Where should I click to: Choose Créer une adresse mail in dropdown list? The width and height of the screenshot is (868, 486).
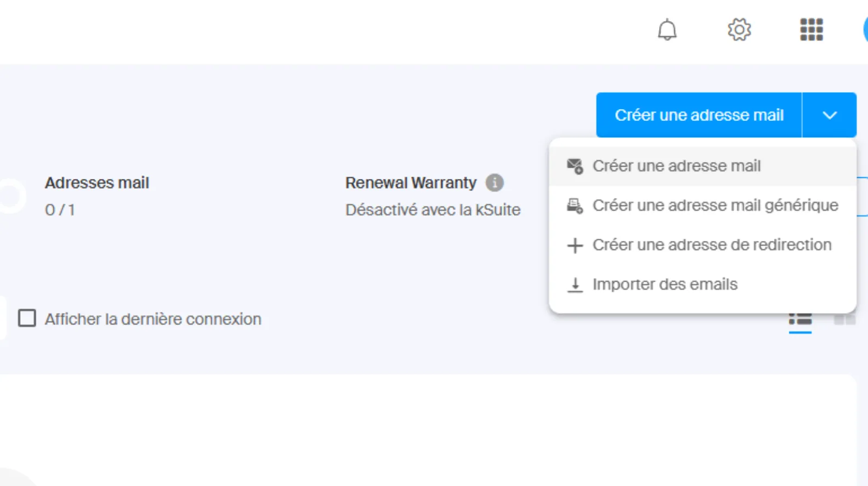point(676,166)
